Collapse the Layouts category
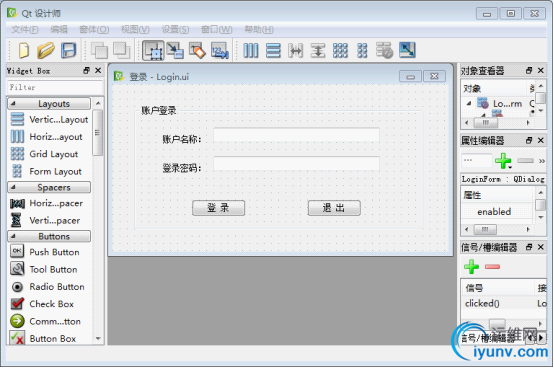Screen dimensions: 554x368 coord(13,103)
